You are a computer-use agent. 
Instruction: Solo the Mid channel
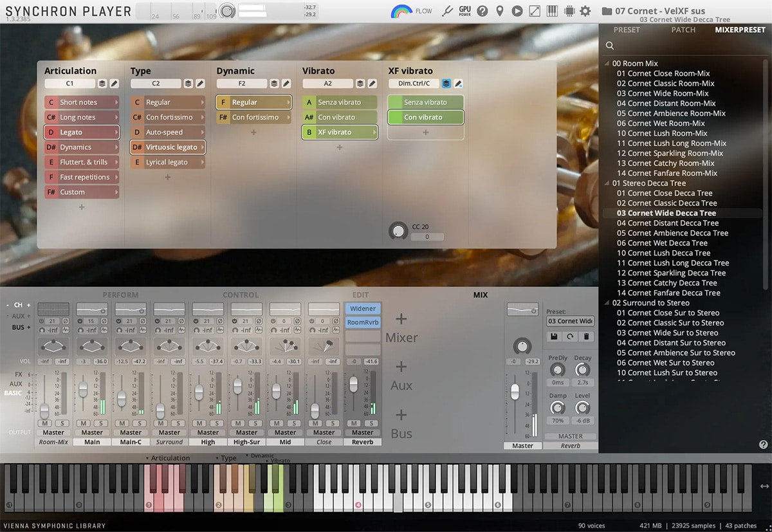click(x=294, y=423)
